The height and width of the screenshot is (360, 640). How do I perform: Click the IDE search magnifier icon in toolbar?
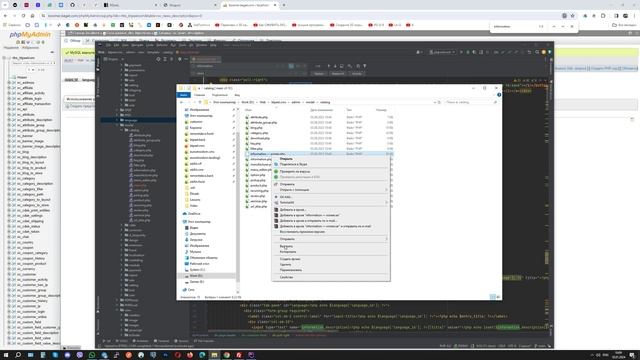click(537, 52)
